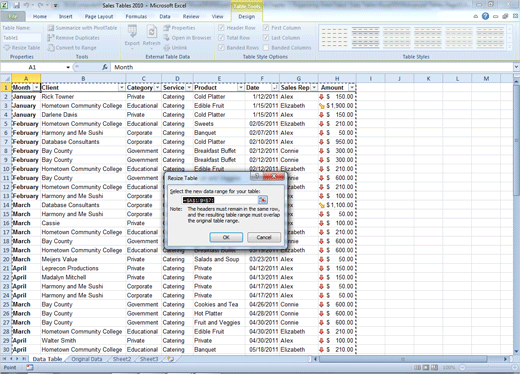Select column B header
Viewport: 520px width, 374px height.
(x=83, y=79)
